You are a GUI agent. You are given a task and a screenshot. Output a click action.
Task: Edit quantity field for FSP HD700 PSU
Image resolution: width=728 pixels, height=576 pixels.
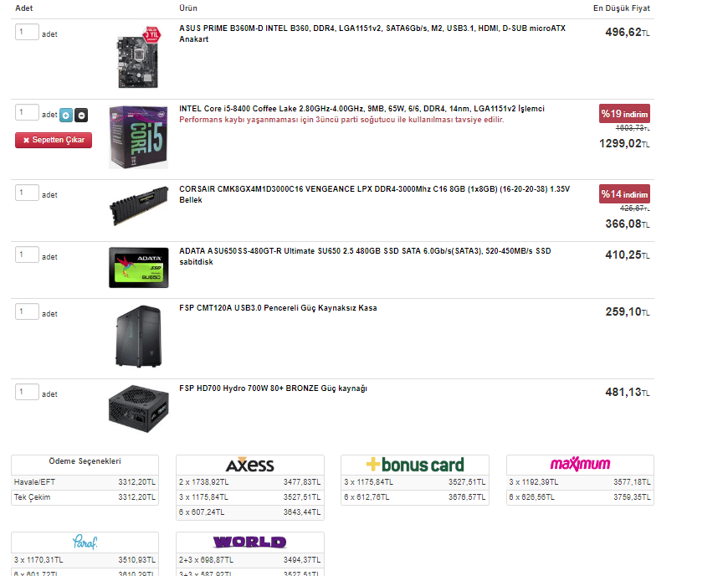click(27, 392)
